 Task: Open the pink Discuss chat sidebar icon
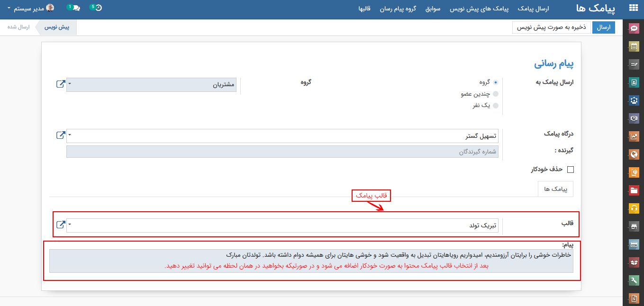tap(634, 28)
